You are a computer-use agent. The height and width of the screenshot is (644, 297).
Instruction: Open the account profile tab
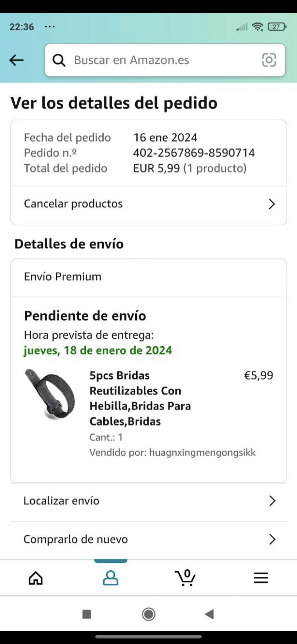[x=111, y=578]
